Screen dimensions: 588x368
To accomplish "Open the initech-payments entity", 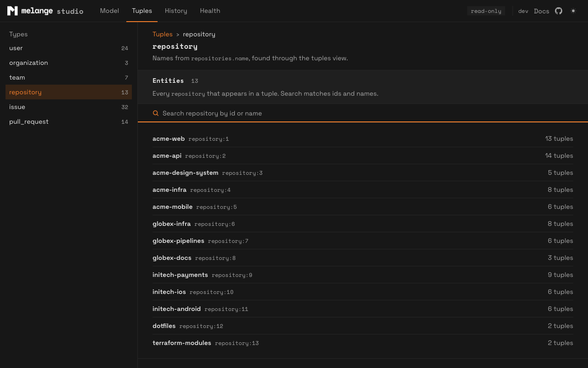I will pyautogui.click(x=363, y=275).
